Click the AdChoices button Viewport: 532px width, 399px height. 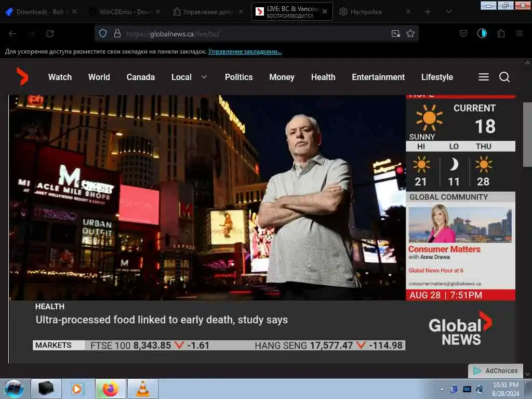click(496, 371)
